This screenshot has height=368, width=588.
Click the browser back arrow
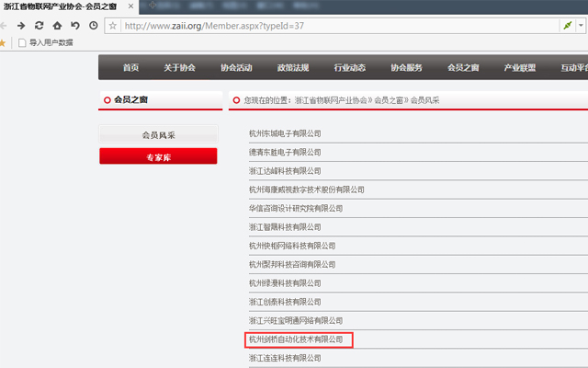tap(4, 26)
